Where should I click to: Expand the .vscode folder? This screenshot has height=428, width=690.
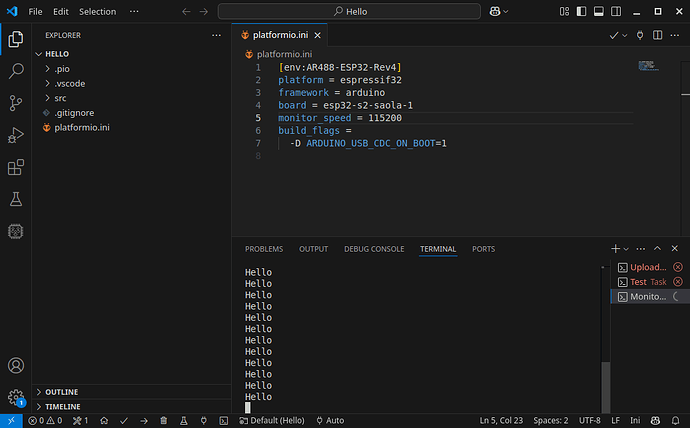pyautogui.click(x=132, y=83)
